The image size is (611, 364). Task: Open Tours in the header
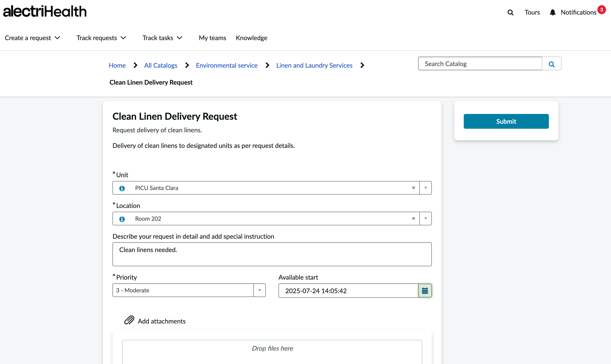coord(532,12)
